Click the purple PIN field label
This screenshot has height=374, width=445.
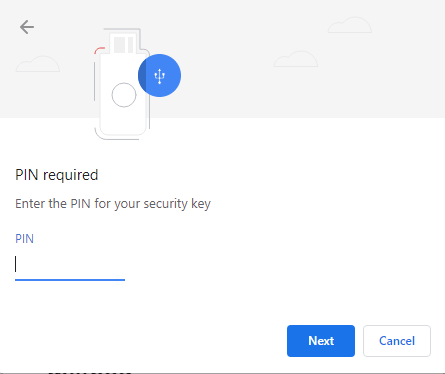pos(24,239)
